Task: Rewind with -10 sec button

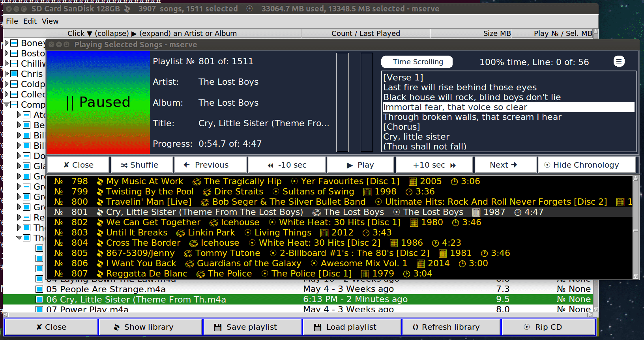Action: coord(287,165)
